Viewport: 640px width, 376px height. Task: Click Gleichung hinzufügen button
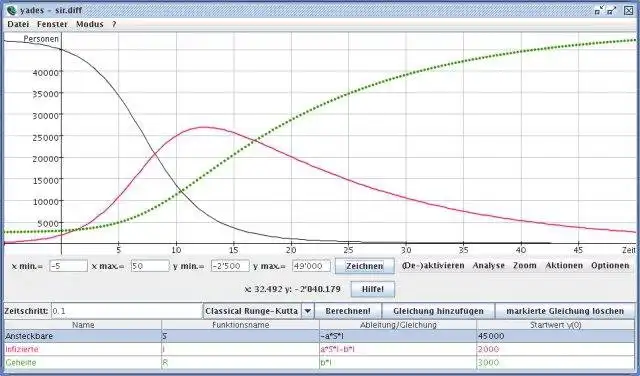(x=438, y=311)
